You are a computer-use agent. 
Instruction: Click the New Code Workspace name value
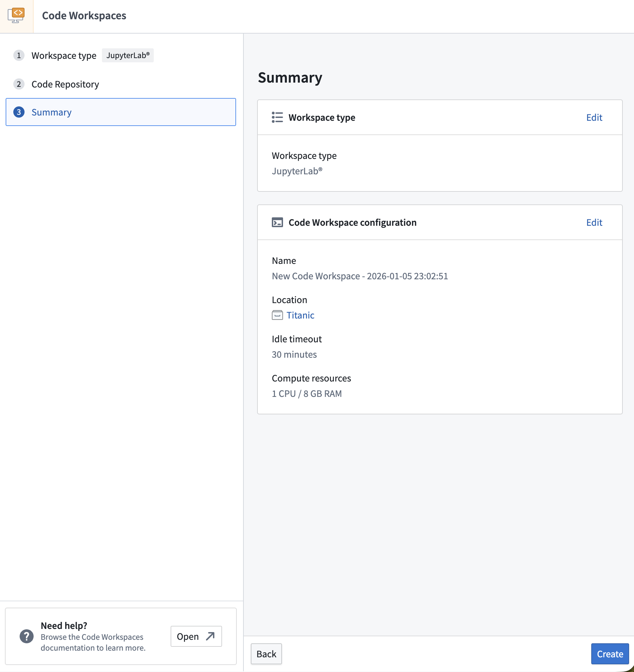pyautogui.click(x=360, y=276)
